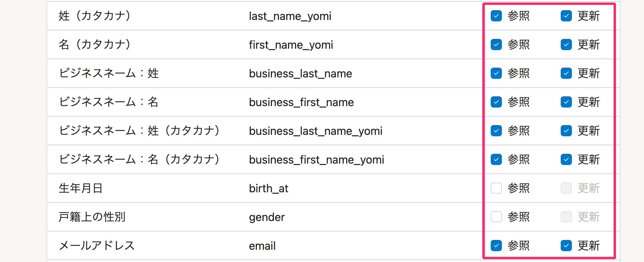Click the disabled 更新 checkbox for gender
The height and width of the screenshot is (262, 644).
pos(566,217)
